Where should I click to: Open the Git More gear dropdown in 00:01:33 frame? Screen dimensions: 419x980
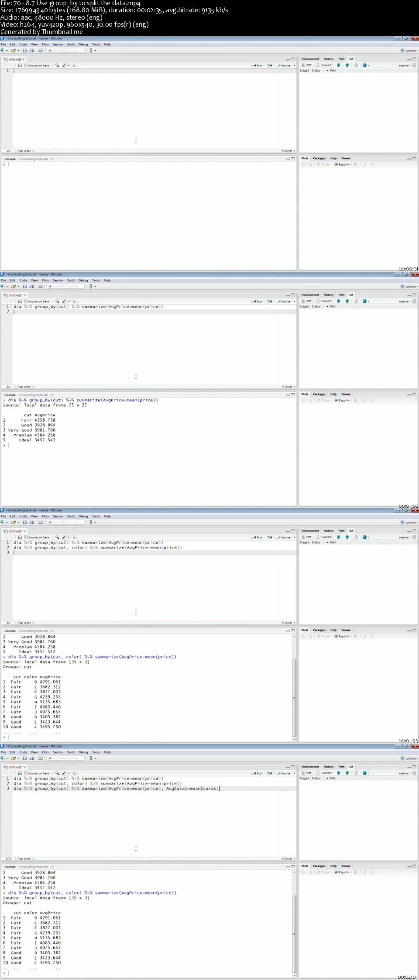366,537
